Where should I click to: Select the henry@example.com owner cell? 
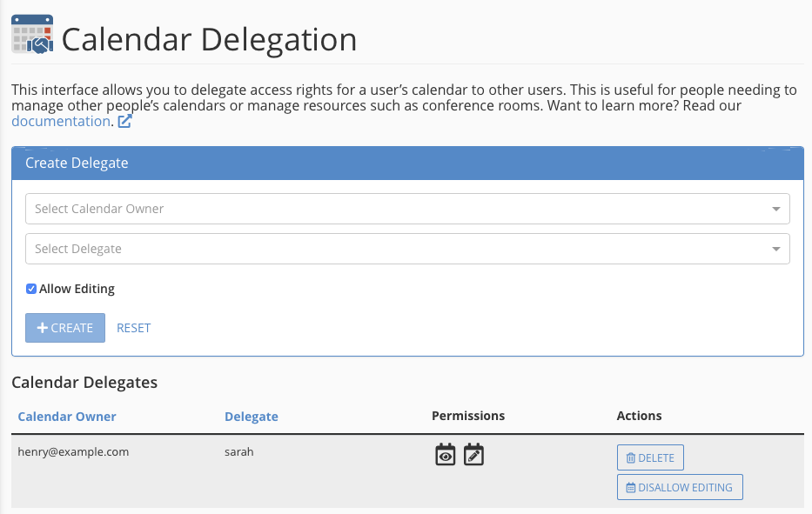[x=73, y=452]
